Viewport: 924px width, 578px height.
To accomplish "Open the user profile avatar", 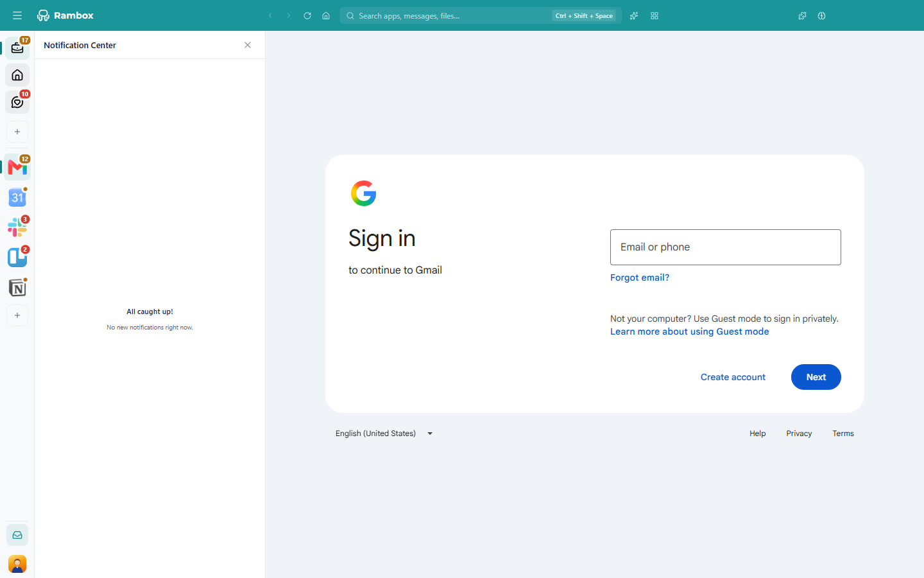I will tap(17, 565).
